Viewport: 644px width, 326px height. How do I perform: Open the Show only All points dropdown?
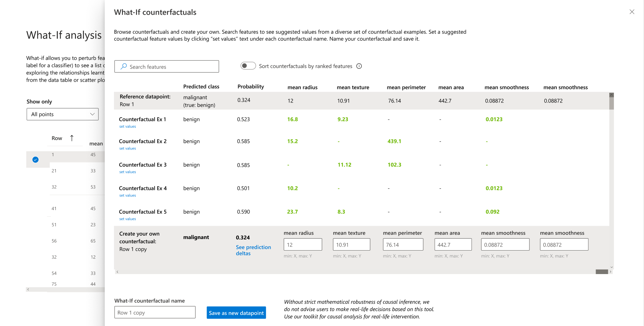[62, 114]
